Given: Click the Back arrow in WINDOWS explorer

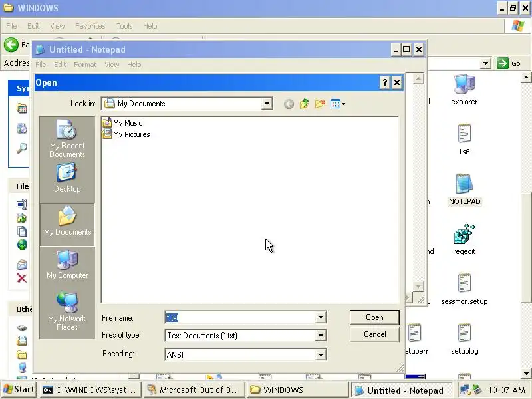Looking at the screenshot, I should 11,45.
